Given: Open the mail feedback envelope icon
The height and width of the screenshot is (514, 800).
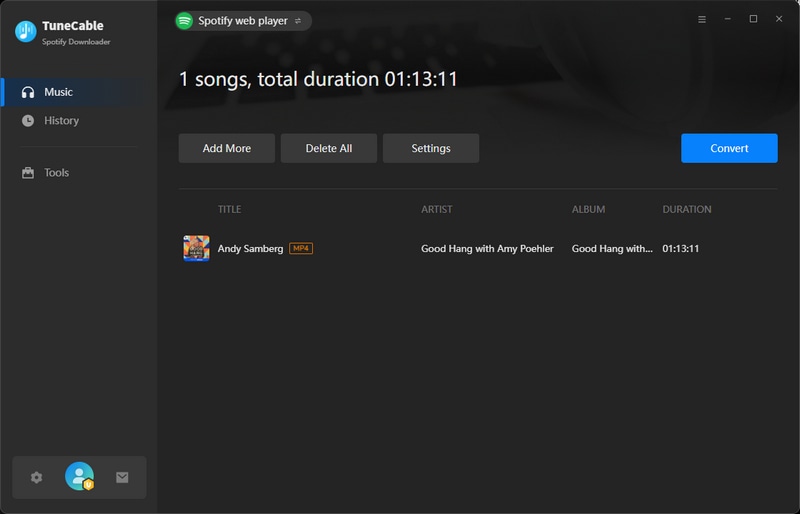Looking at the screenshot, I should (122, 477).
